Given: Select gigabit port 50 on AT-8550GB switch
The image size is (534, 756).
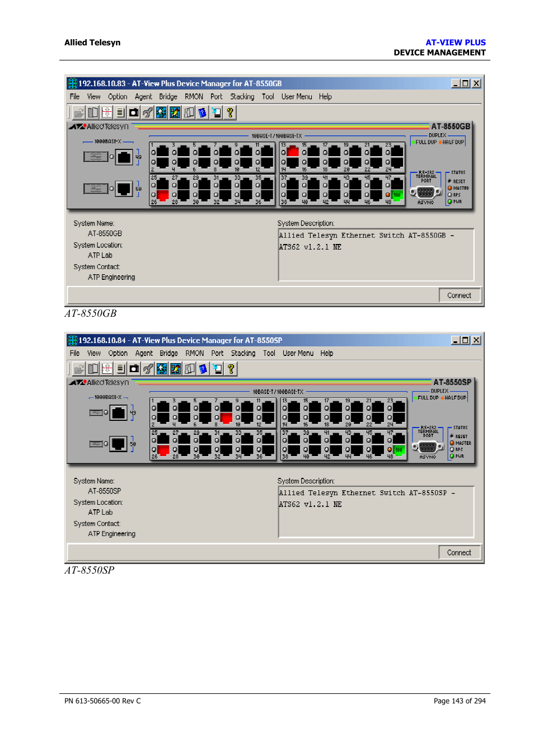Looking at the screenshot, I should (x=124, y=189).
